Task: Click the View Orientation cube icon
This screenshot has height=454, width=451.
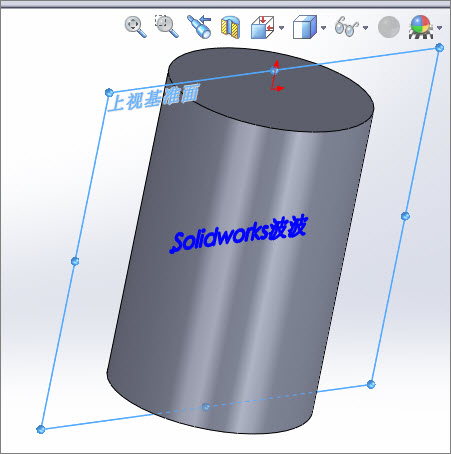Action: 262,27
